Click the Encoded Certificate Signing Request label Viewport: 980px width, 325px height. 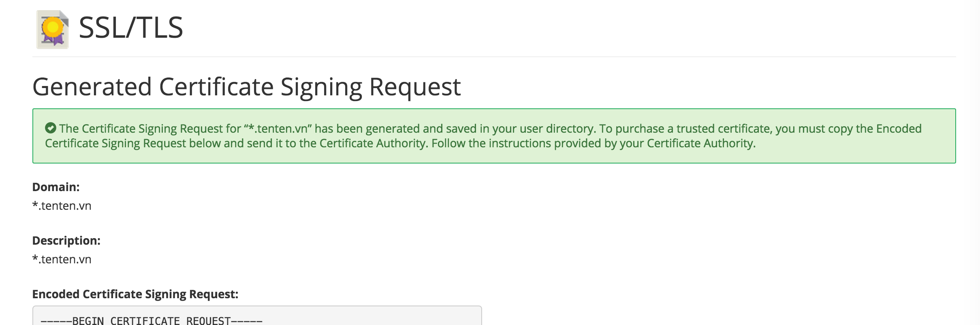135,294
